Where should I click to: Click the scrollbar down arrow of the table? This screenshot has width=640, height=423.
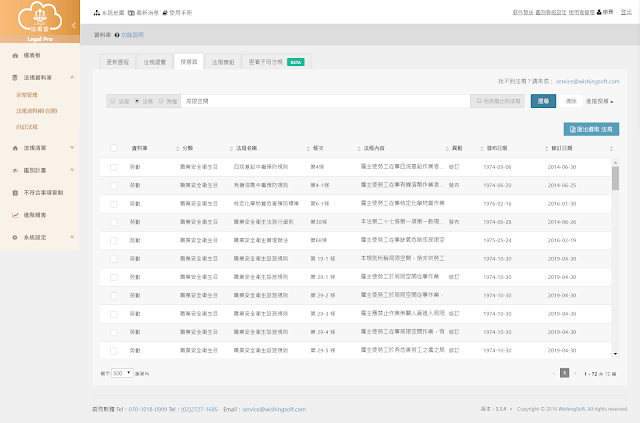tap(616, 354)
